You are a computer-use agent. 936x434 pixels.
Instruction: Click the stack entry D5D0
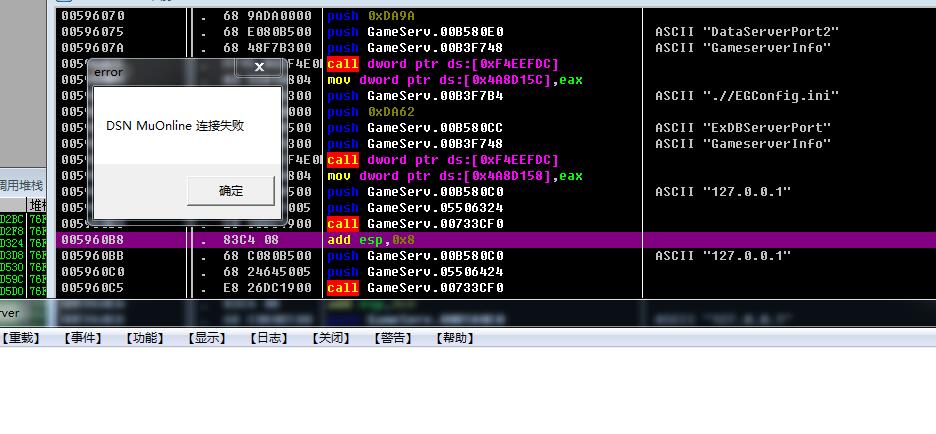[12, 291]
